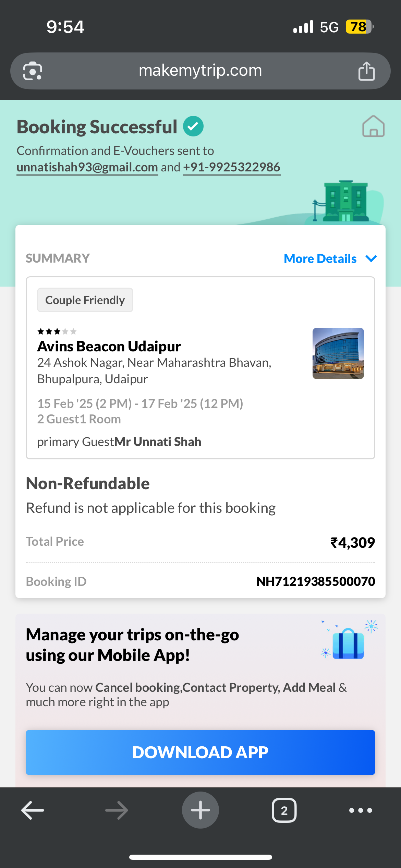The image size is (401, 868).
Task: Open the unnatishah93@gmail.com email link
Action: (x=87, y=167)
